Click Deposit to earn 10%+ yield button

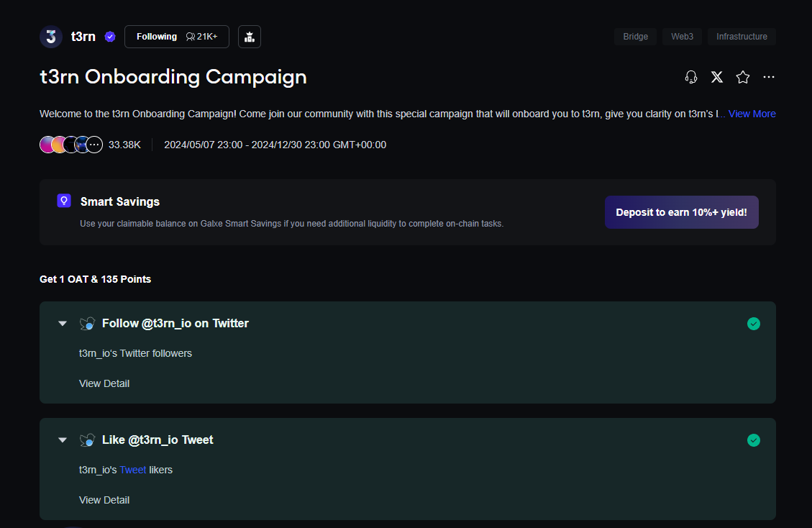point(681,212)
